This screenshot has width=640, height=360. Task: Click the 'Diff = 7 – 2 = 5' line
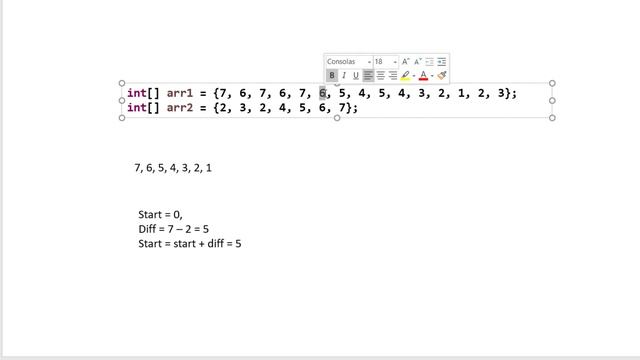pyautogui.click(x=173, y=229)
